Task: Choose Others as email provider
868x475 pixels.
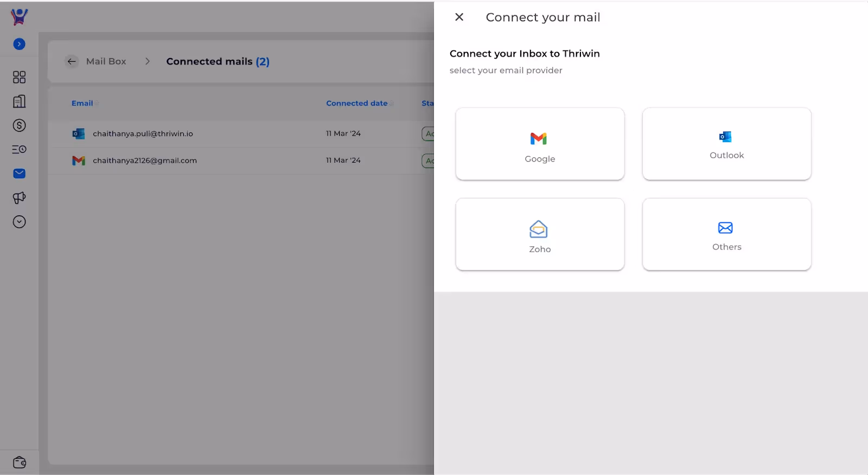Action: (x=726, y=234)
